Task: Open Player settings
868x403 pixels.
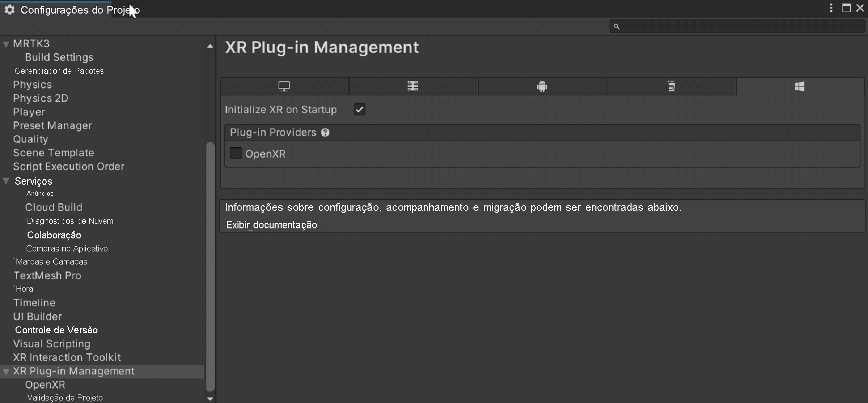Action: tap(29, 112)
